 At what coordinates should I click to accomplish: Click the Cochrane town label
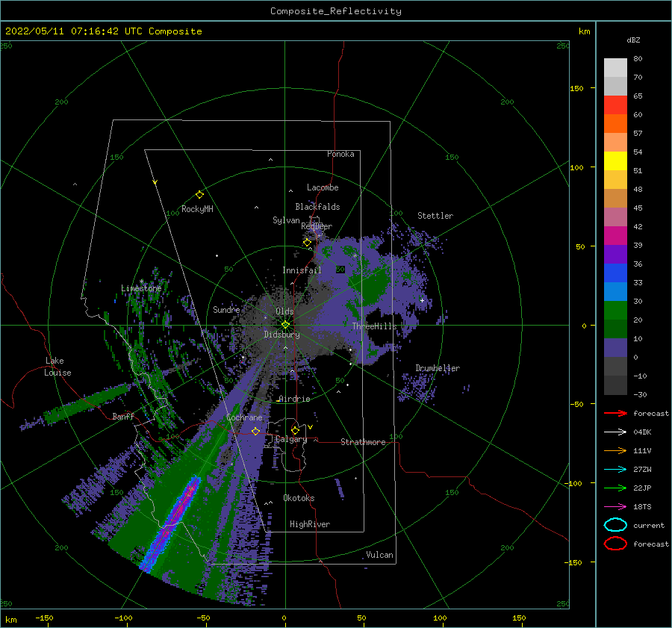(x=244, y=417)
